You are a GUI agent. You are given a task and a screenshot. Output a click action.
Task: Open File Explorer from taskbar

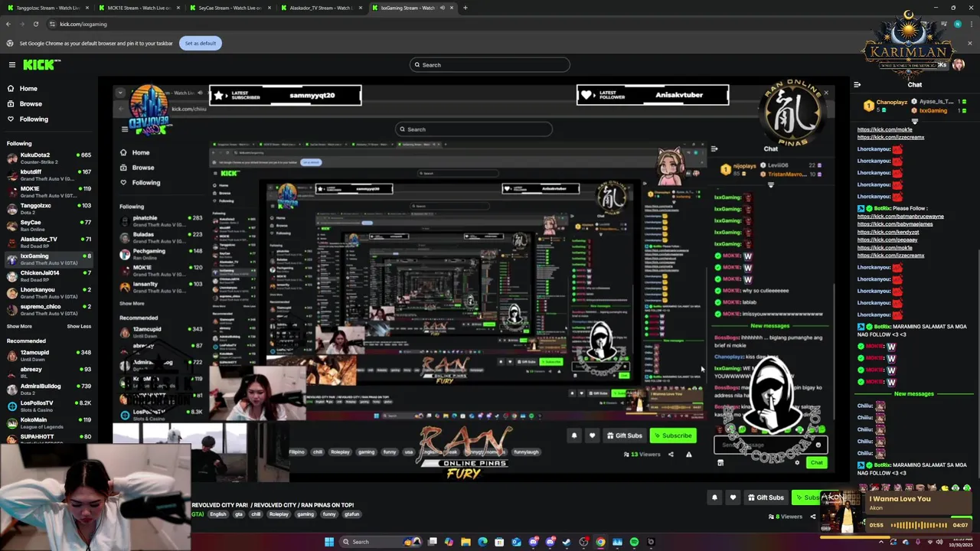[x=465, y=542]
